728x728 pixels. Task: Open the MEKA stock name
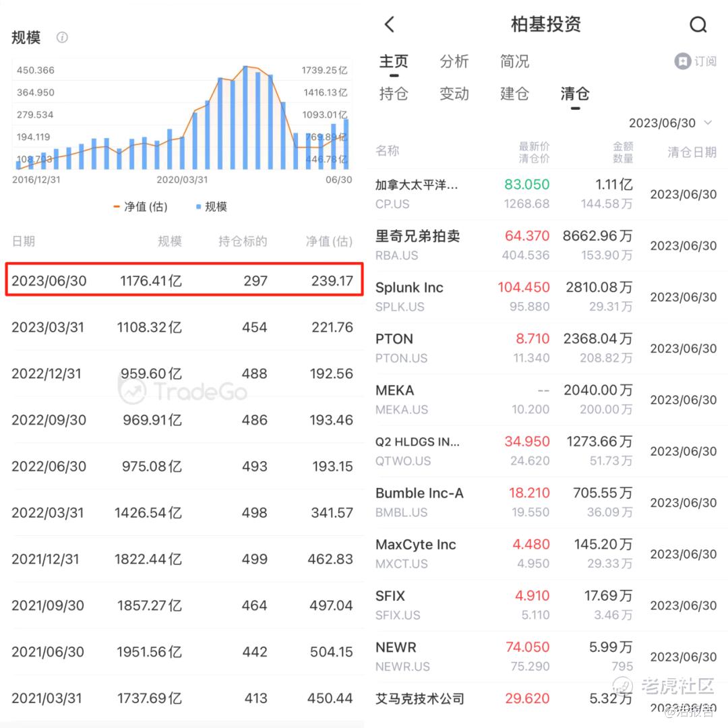click(394, 390)
